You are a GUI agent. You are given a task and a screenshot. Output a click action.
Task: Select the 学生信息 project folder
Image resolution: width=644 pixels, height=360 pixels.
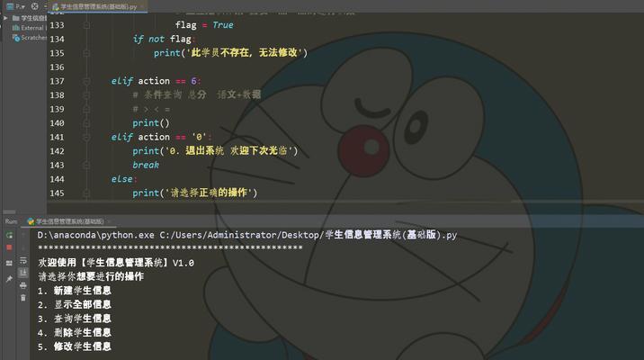point(29,18)
